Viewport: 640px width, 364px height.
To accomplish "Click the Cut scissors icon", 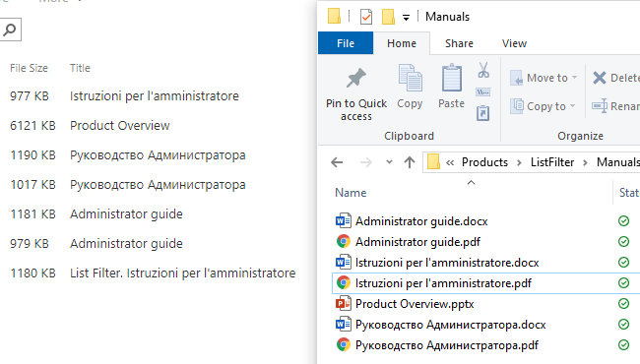I will (483, 70).
